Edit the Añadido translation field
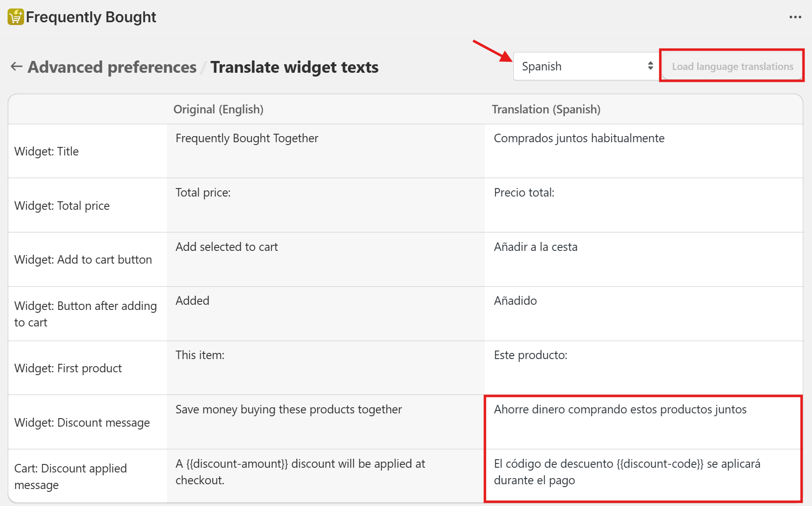This screenshot has width=812, height=506. point(643,313)
